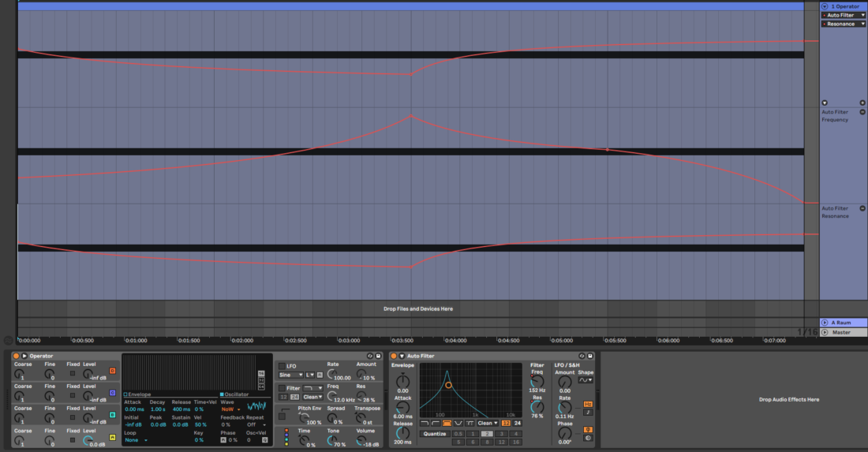
Task: Set the waveform harmonics to 16
Action: coord(261,373)
